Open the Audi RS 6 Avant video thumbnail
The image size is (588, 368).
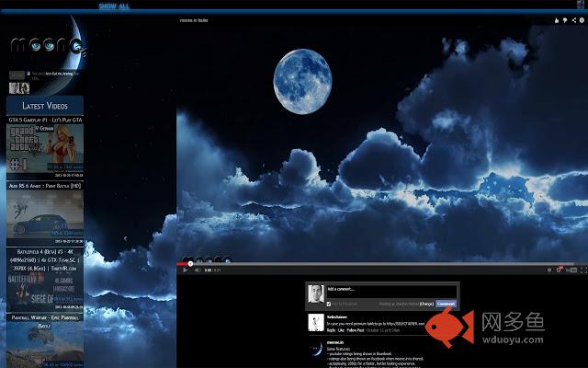pos(44,212)
